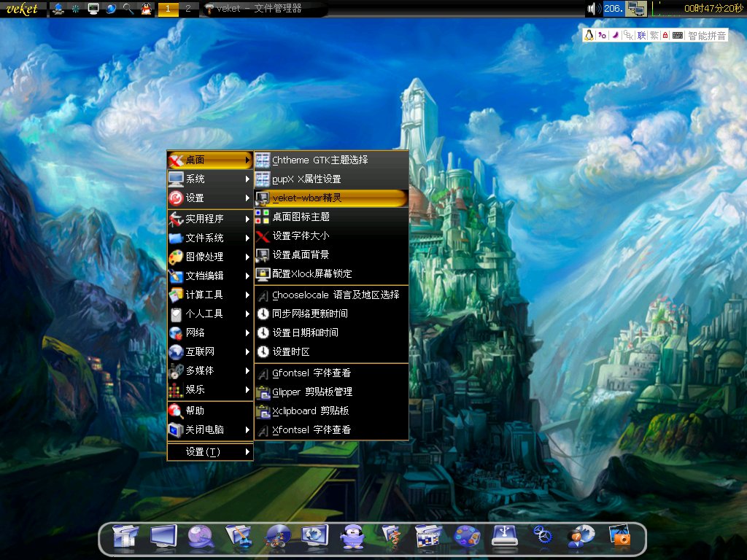The image size is (747, 560).
Task: Choose 配置Xlock屏幕锁定
Action: (x=332, y=274)
